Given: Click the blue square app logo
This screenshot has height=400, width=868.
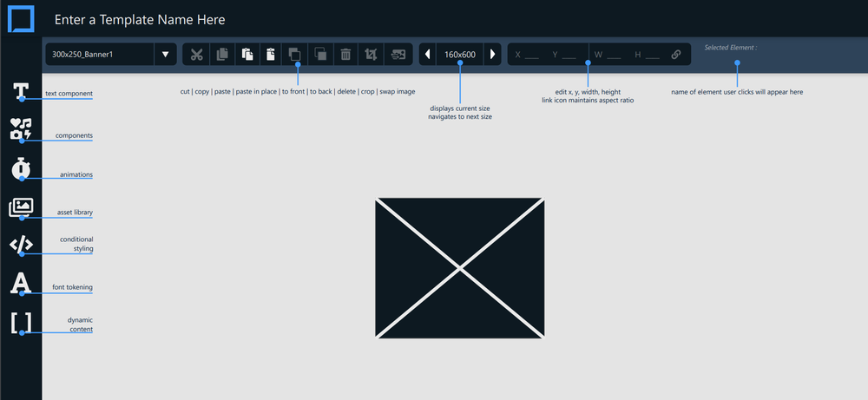Looking at the screenshot, I should (x=21, y=19).
